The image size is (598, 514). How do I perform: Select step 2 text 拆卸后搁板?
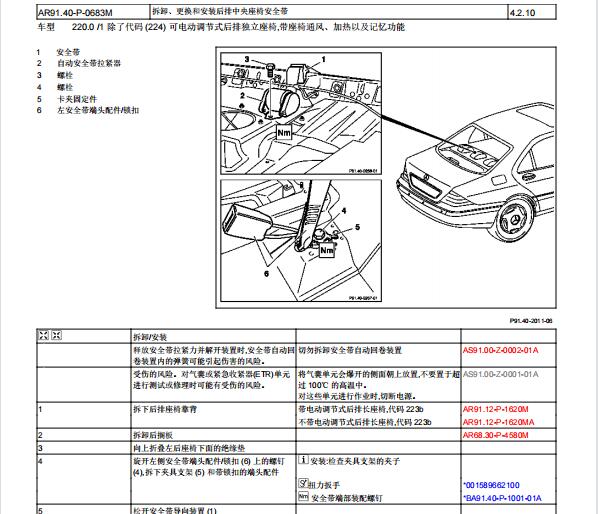coord(153,435)
